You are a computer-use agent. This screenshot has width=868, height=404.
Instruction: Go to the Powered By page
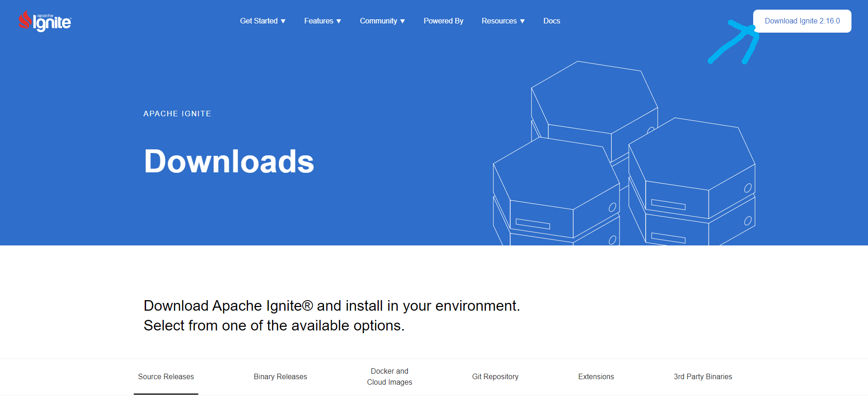click(443, 21)
